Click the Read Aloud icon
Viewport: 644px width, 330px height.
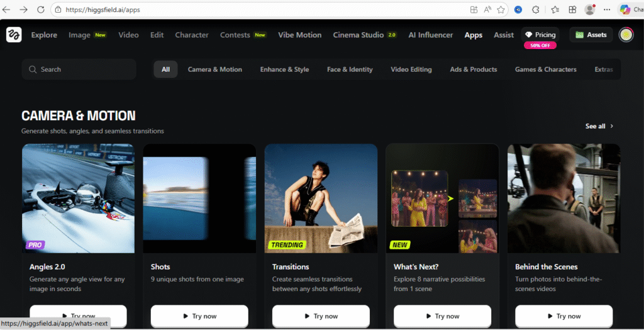coord(487,9)
